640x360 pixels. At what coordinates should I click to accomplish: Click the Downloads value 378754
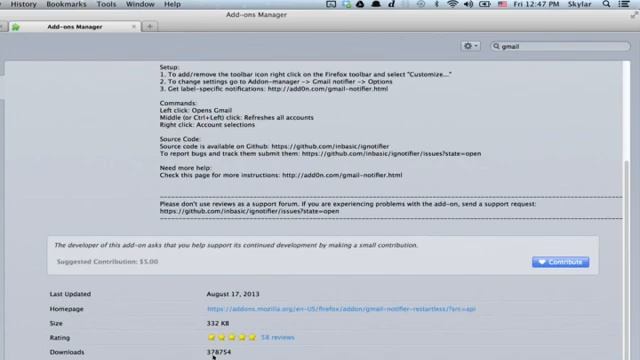click(219, 352)
